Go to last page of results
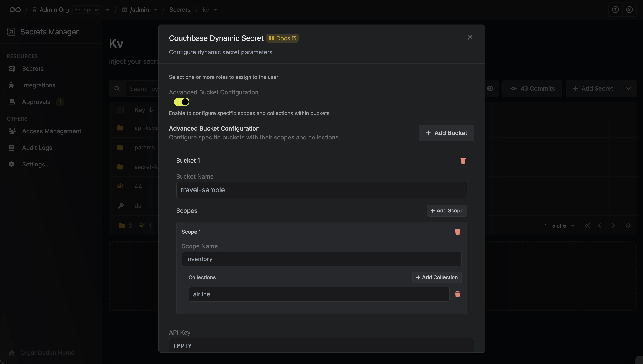Screen dimensions: 643x364 coord(628,226)
